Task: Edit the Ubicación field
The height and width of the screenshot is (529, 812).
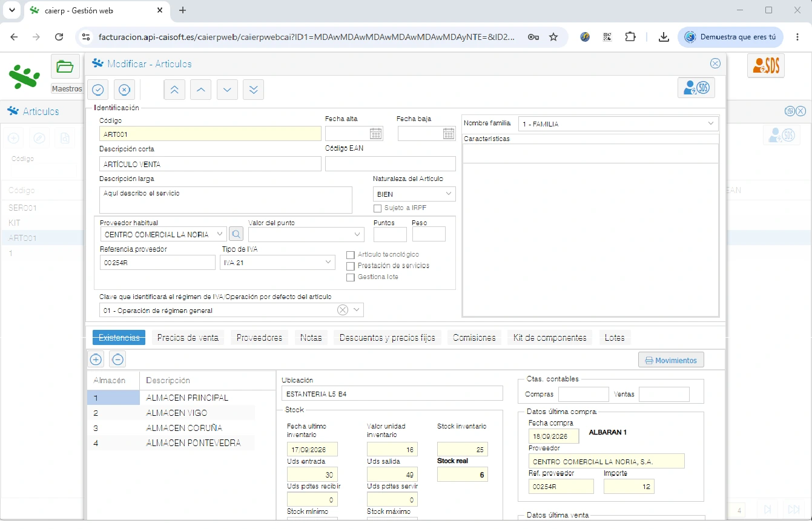Action: tap(392, 393)
